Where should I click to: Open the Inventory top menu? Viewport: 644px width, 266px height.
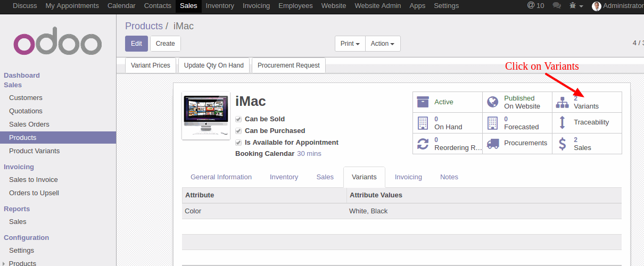(220, 6)
